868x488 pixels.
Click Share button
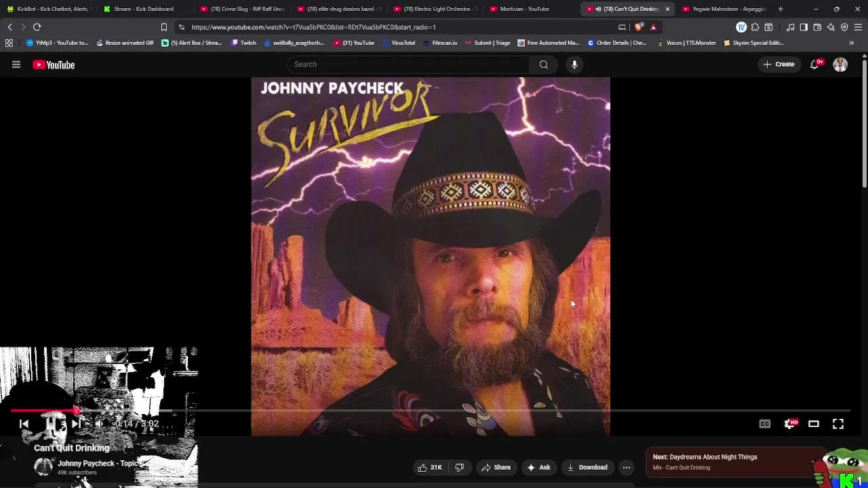pyautogui.click(x=496, y=467)
